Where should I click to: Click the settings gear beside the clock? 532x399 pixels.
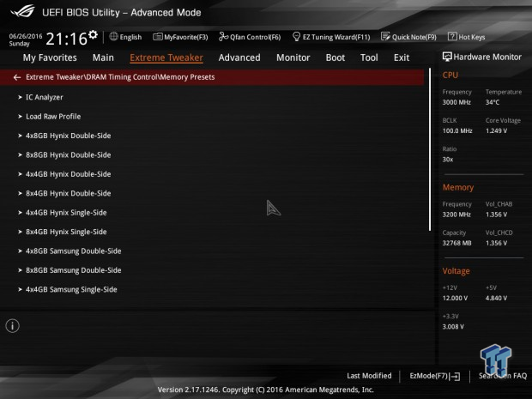point(93,34)
